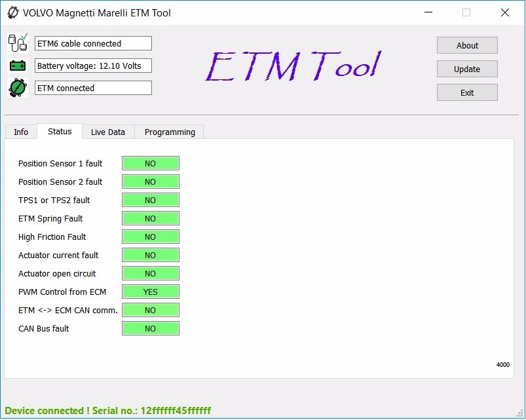
Task: Select the Status tab
Action: [x=59, y=131]
